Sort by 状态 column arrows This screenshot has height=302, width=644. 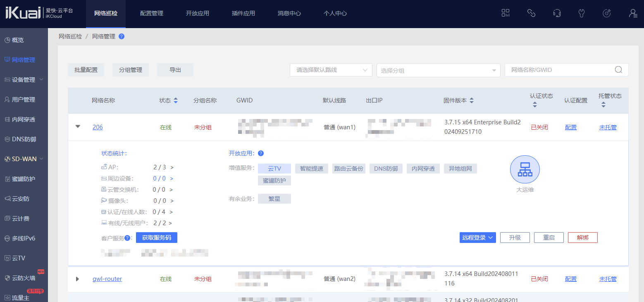point(175,100)
